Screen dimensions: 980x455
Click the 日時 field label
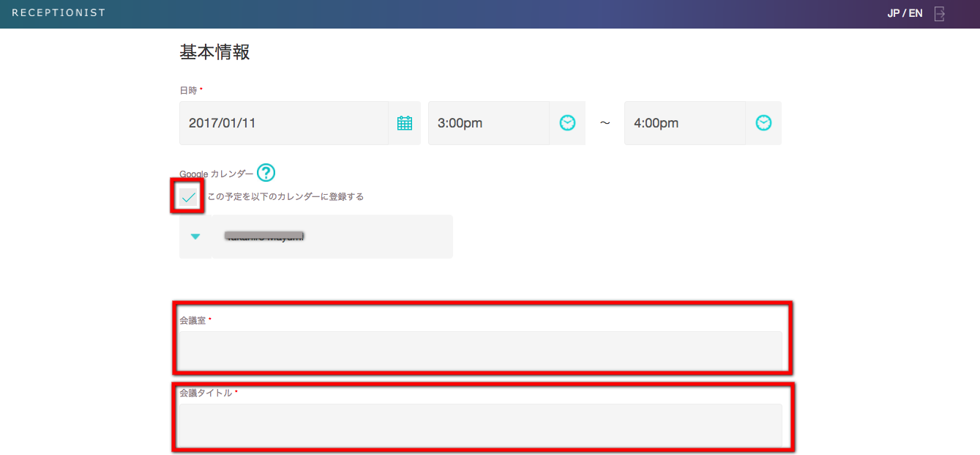188,90
